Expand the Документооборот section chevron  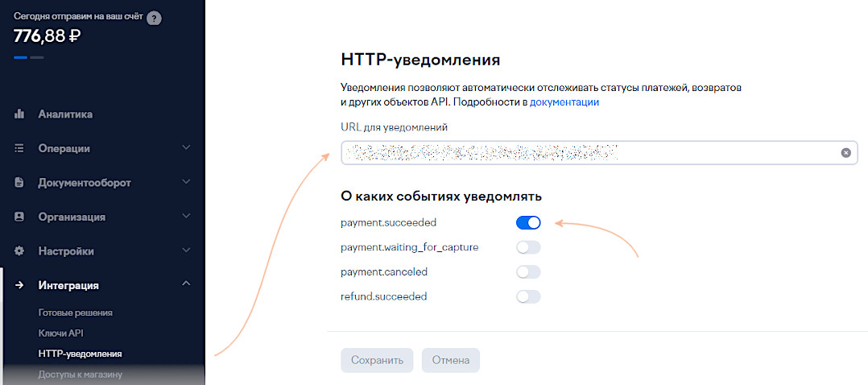[x=186, y=183]
